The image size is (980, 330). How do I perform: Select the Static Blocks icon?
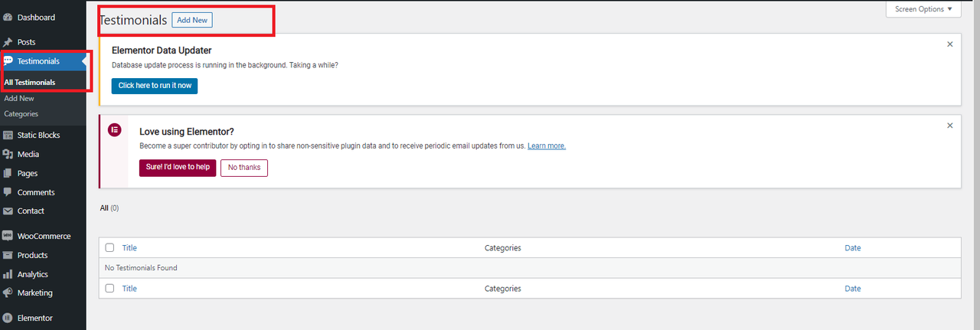(x=8, y=135)
